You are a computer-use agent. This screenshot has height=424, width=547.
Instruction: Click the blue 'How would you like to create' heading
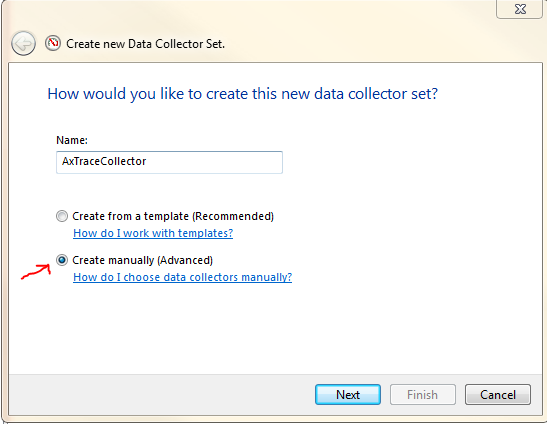tap(243, 94)
